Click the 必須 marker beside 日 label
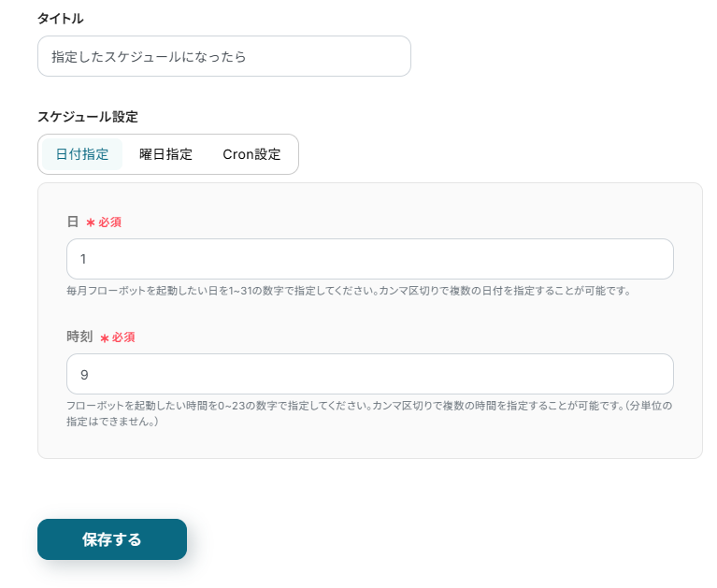 pyautogui.click(x=104, y=222)
